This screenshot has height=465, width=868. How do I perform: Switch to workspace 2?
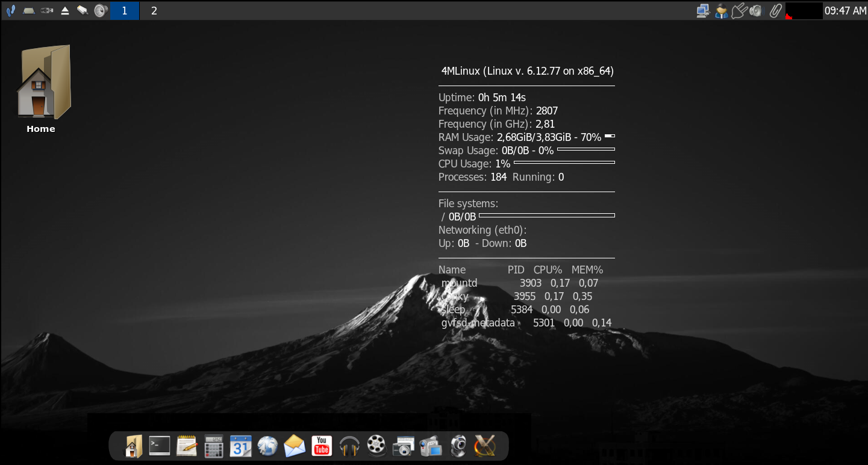click(154, 11)
